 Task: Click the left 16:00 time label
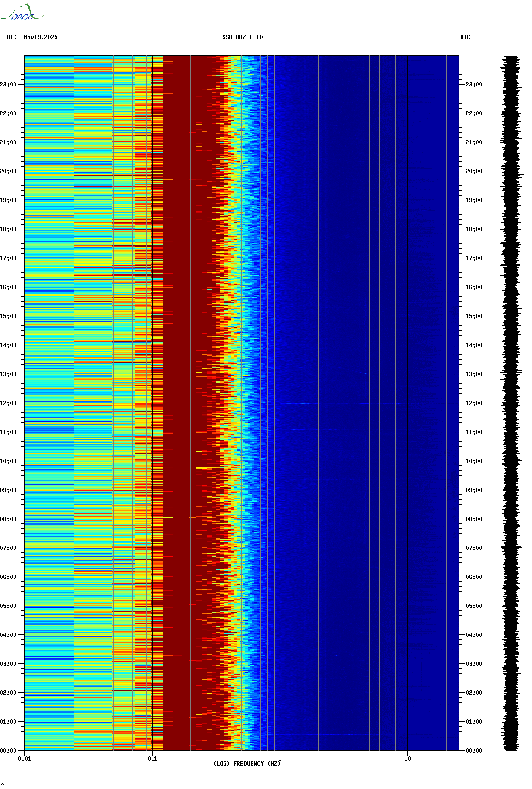[8, 287]
